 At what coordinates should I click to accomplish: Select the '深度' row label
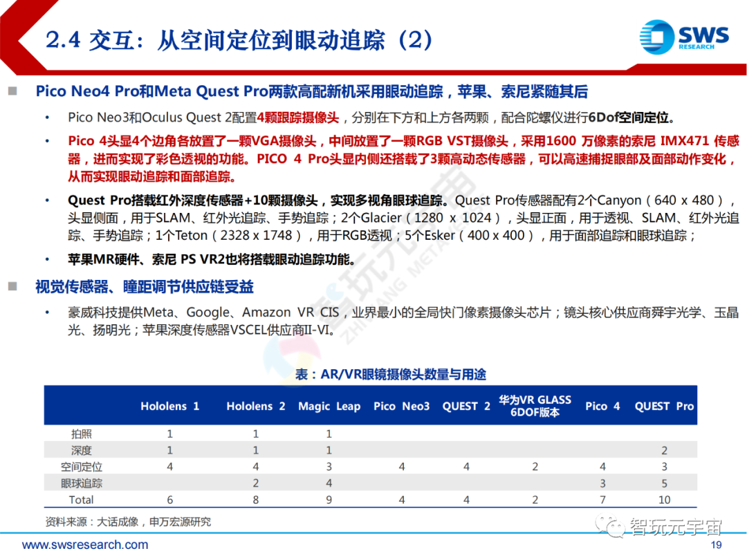point(82,450)
